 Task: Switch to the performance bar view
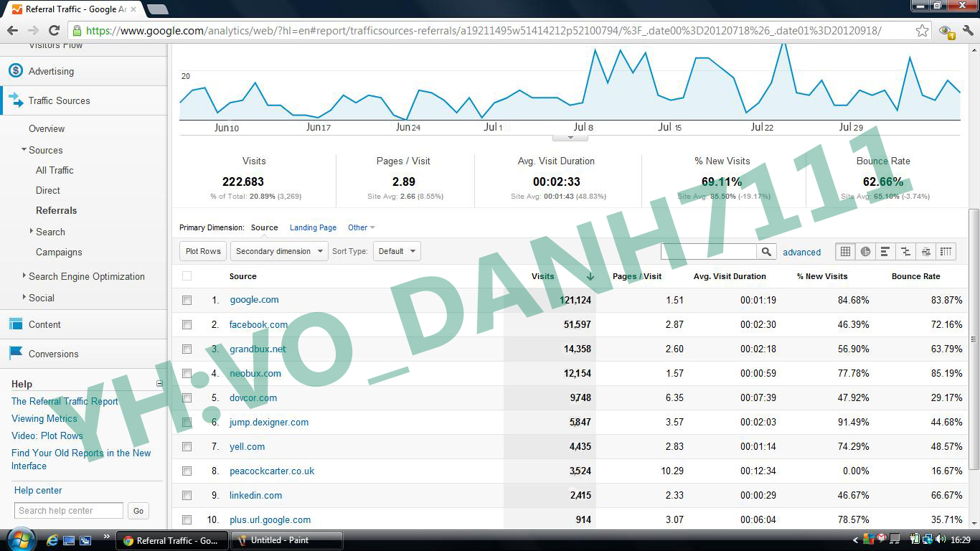point(885,251)
